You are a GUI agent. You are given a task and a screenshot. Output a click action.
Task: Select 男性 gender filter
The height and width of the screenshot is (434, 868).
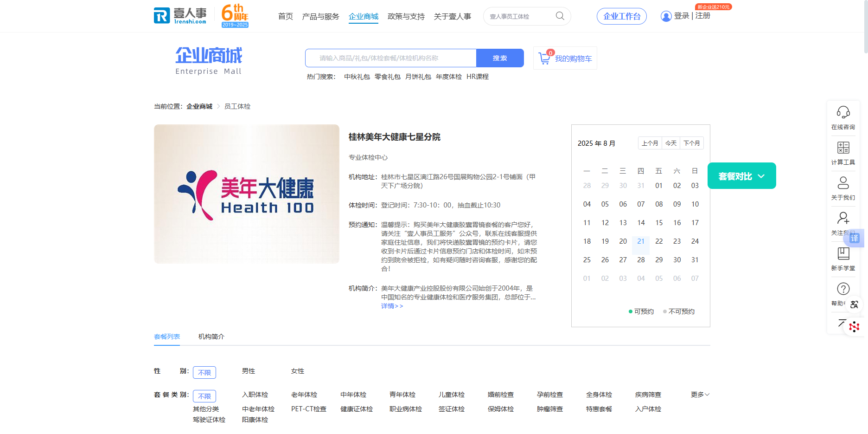249,371
